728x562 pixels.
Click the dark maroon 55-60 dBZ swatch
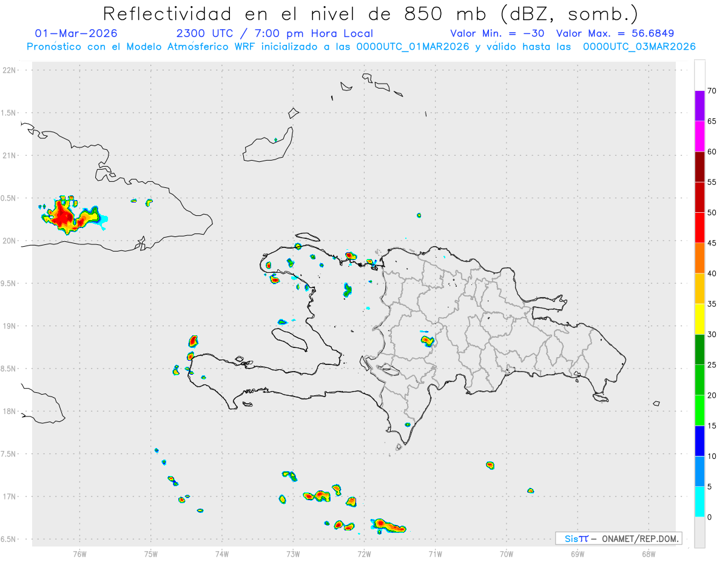(x=699, y=167)
